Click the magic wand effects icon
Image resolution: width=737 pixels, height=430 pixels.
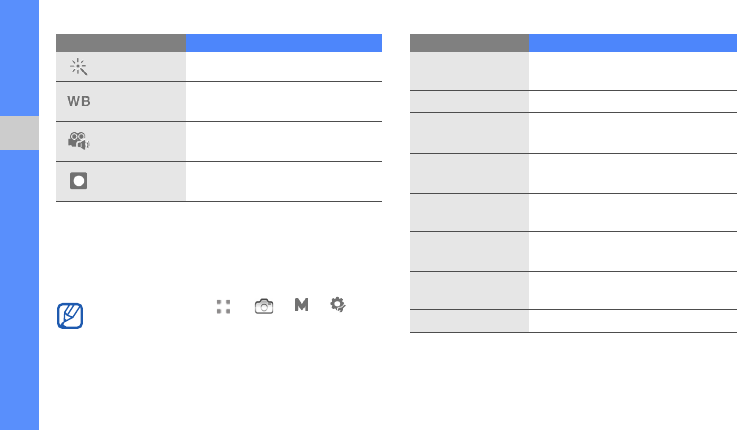tap(77, 66)
